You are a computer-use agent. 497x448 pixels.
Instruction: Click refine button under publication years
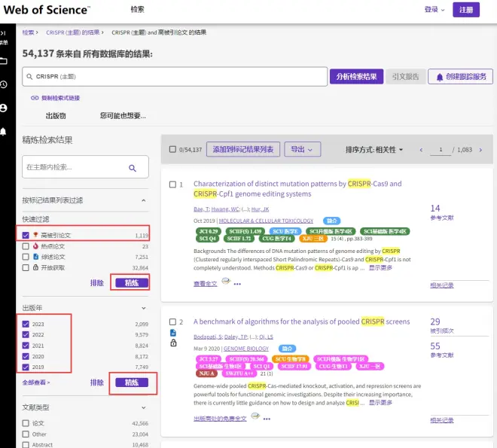(x=132, y=382)
